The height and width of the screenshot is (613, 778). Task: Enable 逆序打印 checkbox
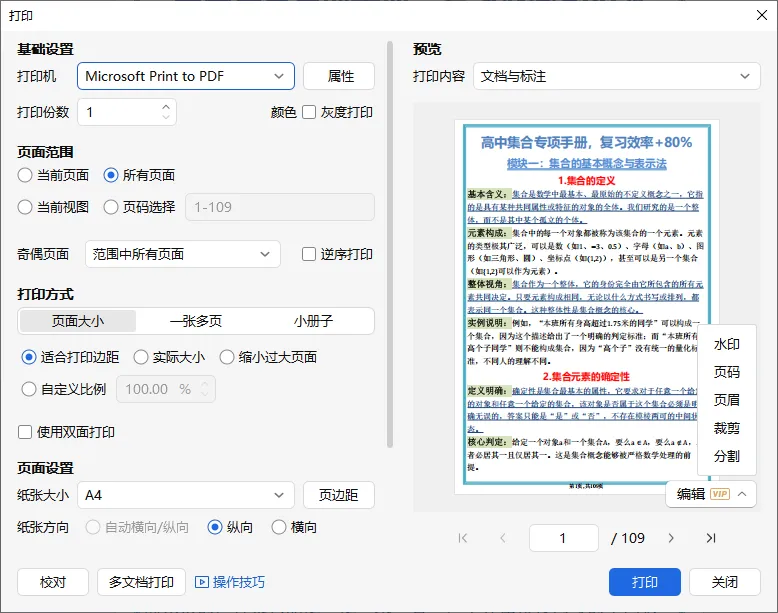tap(309, 254)
